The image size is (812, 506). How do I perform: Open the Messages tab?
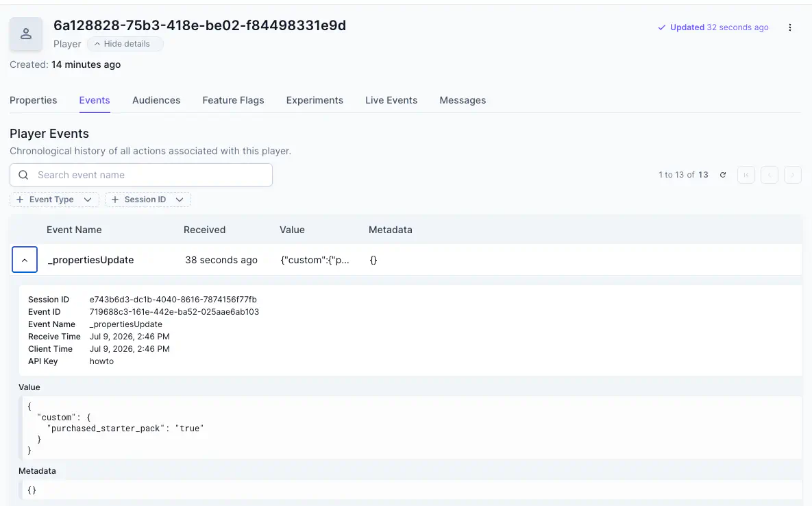point(463,101)
